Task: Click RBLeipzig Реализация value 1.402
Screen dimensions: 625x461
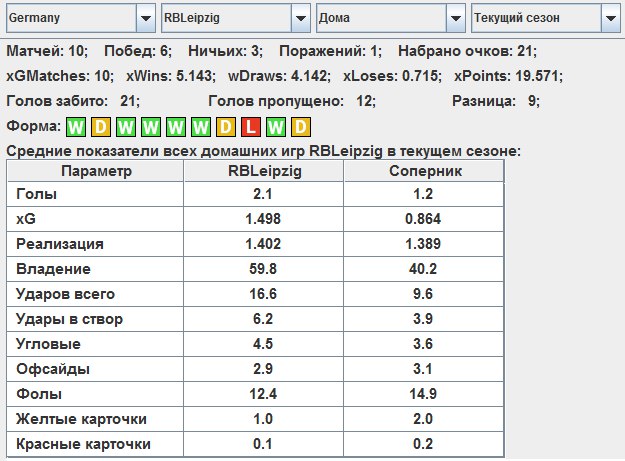Action: point(263,244)
